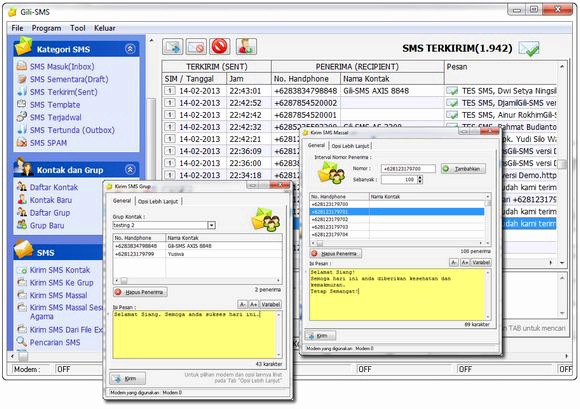Screen dimensions: 580x409
Task: Select General tab in Kirim SMS Grup
Action: (x=122, y=201)
